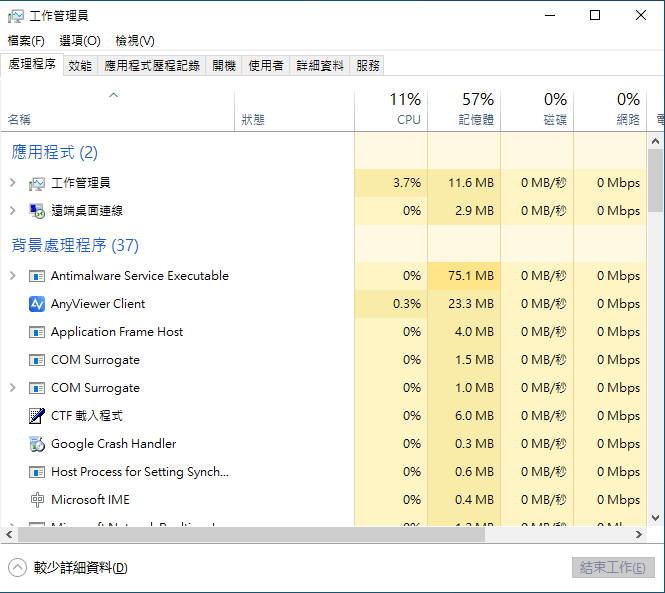The height and width of the screenshot is (593, 665).
Task: Select the Google Crash Handler process name
Action: point(114,444)
